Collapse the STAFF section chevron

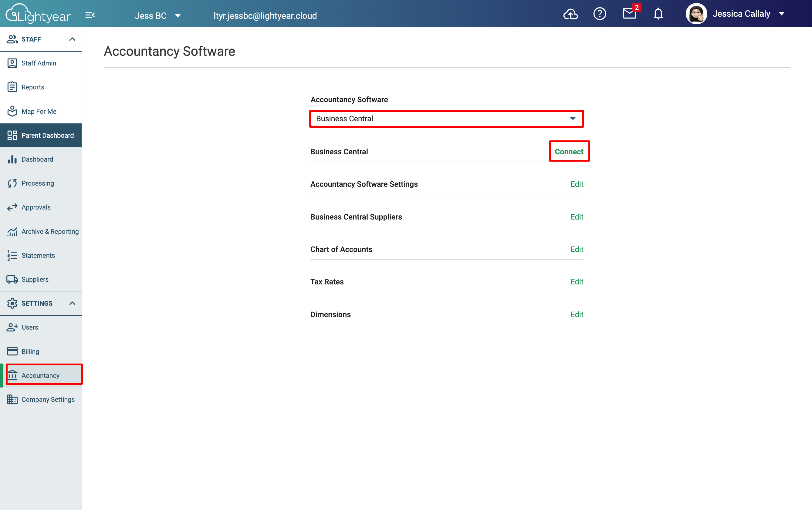point(72,39)
